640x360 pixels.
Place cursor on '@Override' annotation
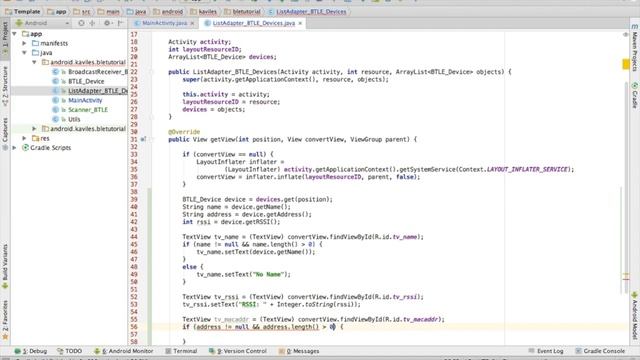coord(184,132)
